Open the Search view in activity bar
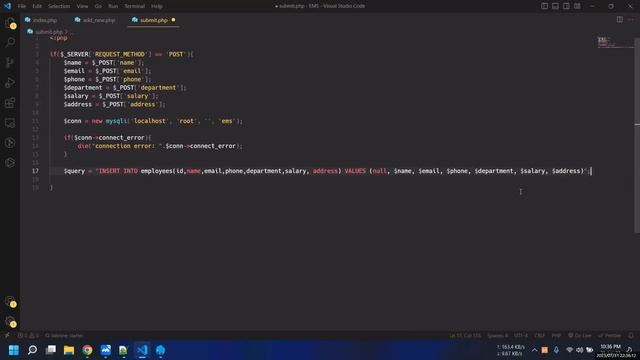The height and width of the screenshot is (360, 640). pos(10,42)
